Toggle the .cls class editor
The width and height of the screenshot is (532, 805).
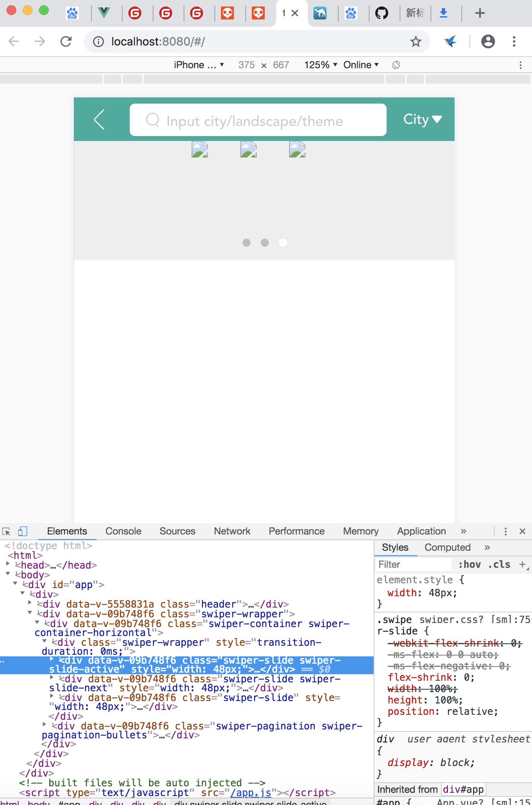click(x=499, y=565)
